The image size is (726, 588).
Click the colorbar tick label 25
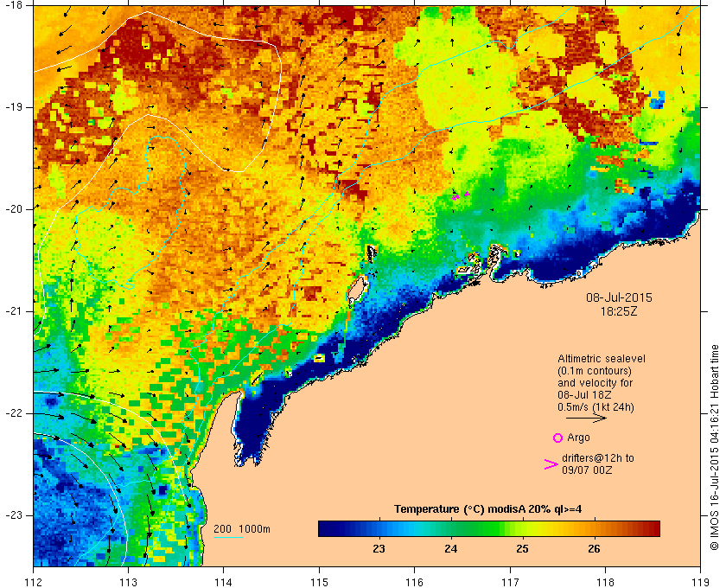pyautogui.click(x=522, y=549)
